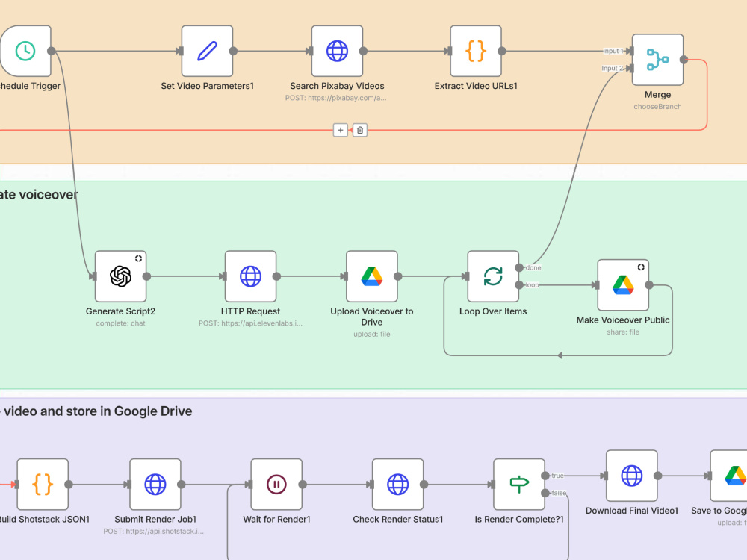Screen dimensions: 747x560
Task: Click the Is Render Complete false output
Action: 545,493
